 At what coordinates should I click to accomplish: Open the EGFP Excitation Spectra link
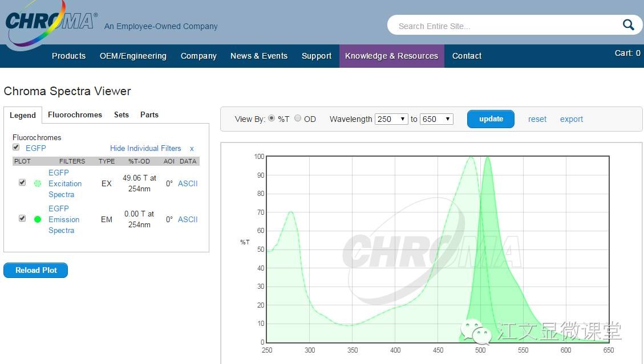(65, 183)
